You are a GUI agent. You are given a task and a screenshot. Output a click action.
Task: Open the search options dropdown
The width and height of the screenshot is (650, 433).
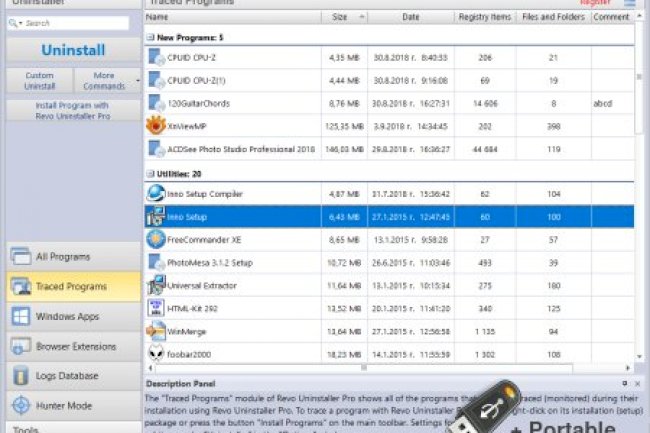click(17, 23)
